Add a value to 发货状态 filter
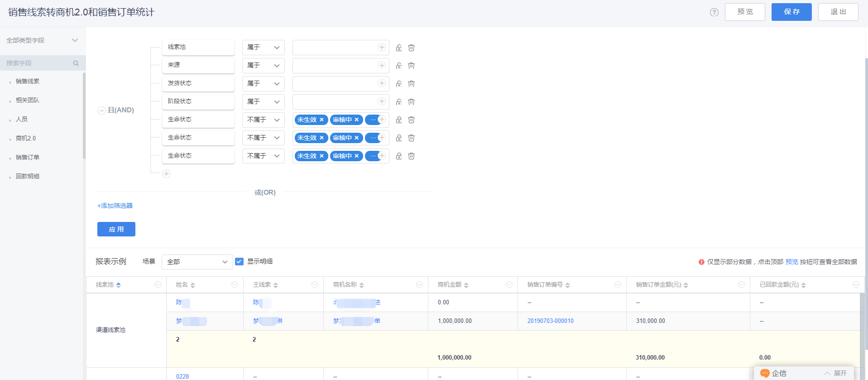 (x=382, y=83)
